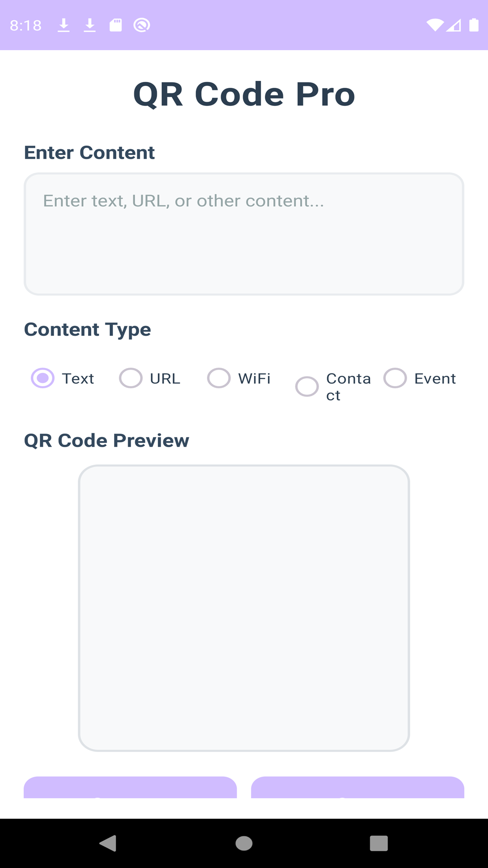Tap the 8:18 clock in status bar

point(26,25)
